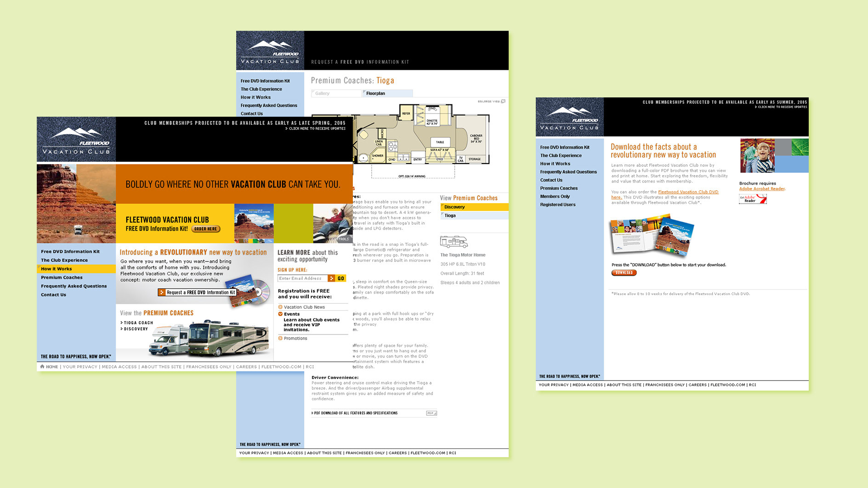The image size is (868, 488).
Task: Open the Fleetwood Vacation Club DVD here link
Action: (x=665, y=194)
